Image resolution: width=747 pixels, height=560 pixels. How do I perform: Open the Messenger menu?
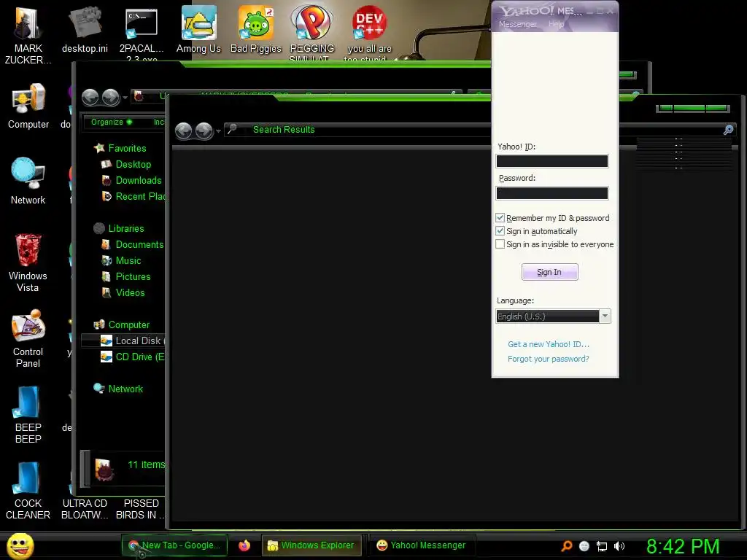coord(517,24)
